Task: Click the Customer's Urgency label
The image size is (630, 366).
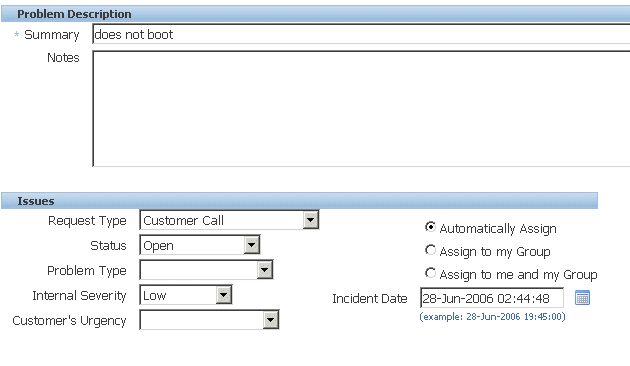Action: click(69, 320)
